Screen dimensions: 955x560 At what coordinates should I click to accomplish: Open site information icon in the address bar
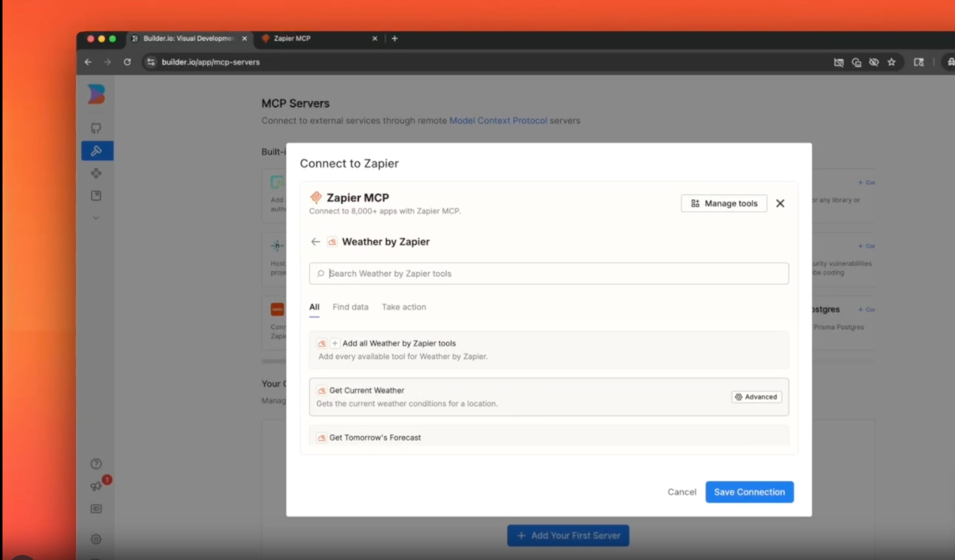click(150, 62)
